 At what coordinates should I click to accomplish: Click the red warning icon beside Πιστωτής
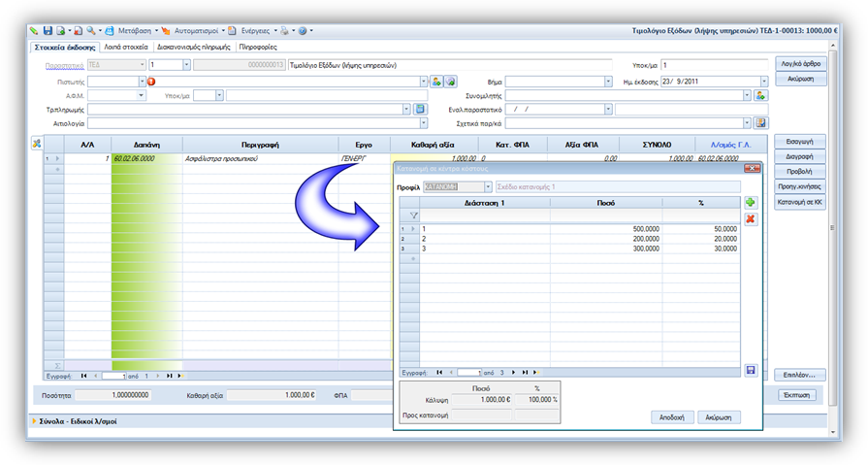coord(151,82)
